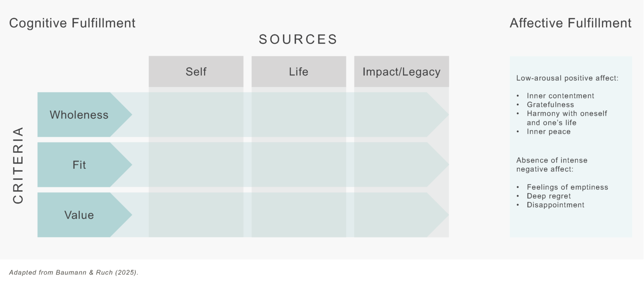Click the vertical CRITERIA label
Image resolution: width=644 pixels, height=283 pixels.
(x=18, y=165)
